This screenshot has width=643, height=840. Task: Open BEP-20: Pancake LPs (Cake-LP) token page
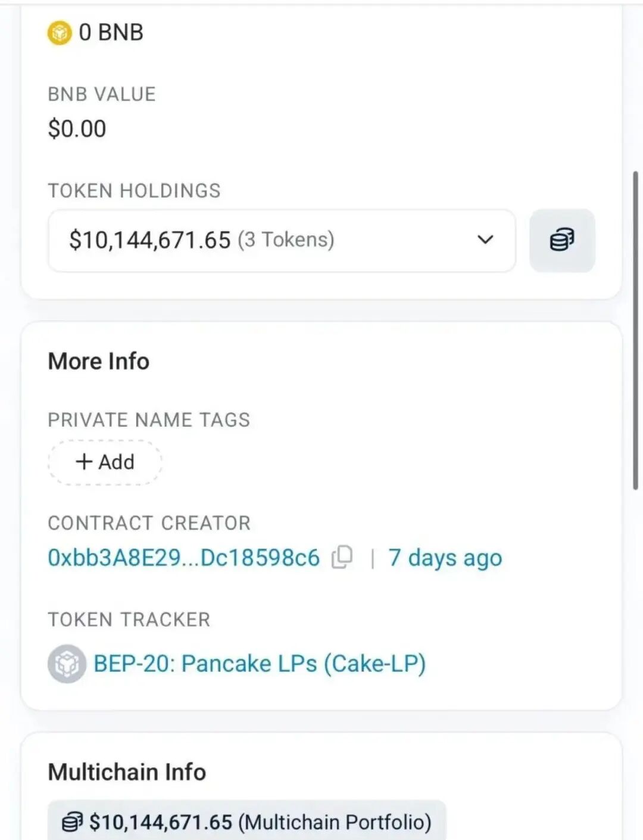click(260, 664)
